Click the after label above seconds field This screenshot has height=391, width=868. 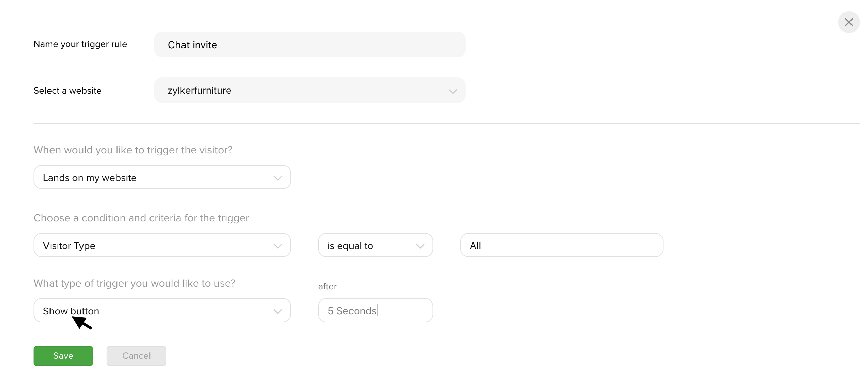point(327,287)
